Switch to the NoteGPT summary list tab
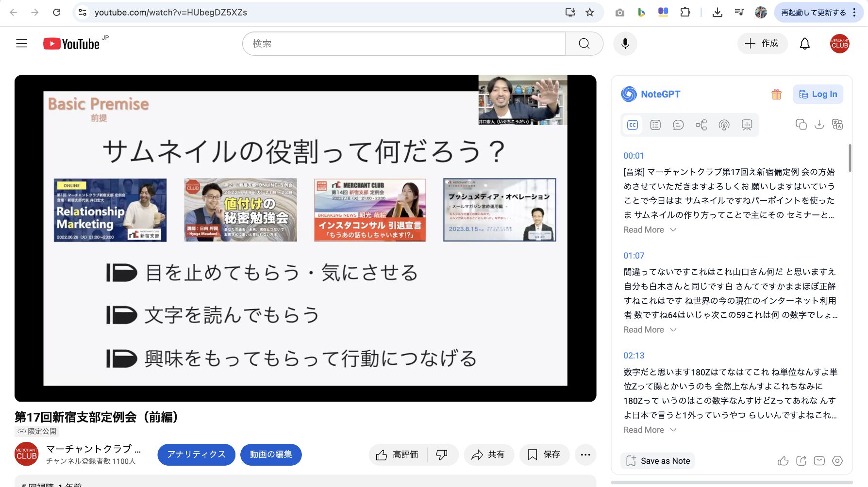 click(x=655, y=125)
